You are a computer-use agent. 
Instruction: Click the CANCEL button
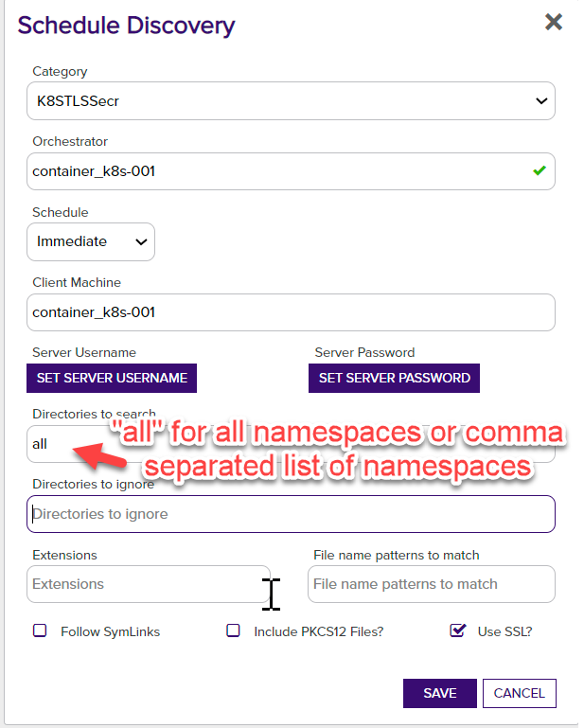pyautogui.click(x=519, y=693)
